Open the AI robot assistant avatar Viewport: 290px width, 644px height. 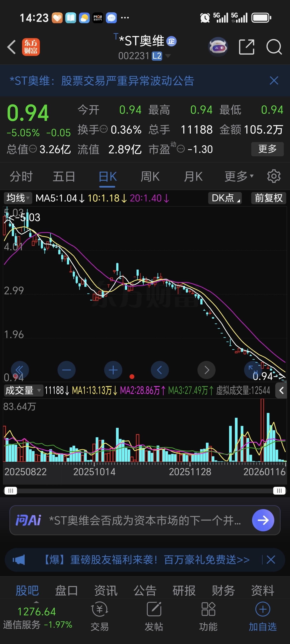tap(218, 47)
